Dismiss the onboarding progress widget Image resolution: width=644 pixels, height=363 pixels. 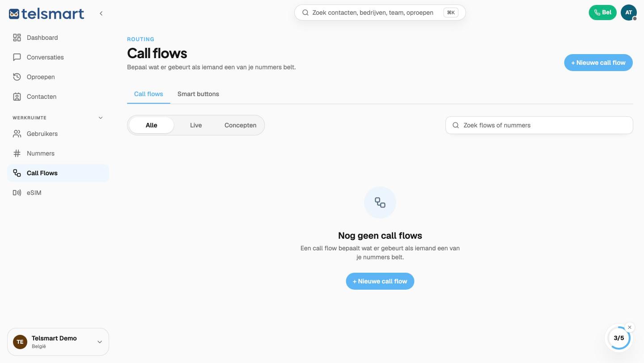630,327
